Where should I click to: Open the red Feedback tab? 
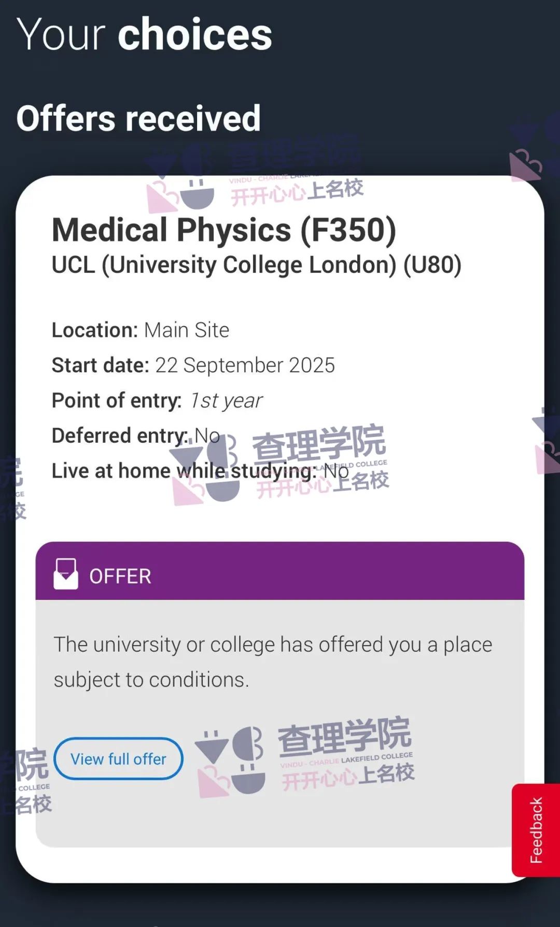(536, 830)
